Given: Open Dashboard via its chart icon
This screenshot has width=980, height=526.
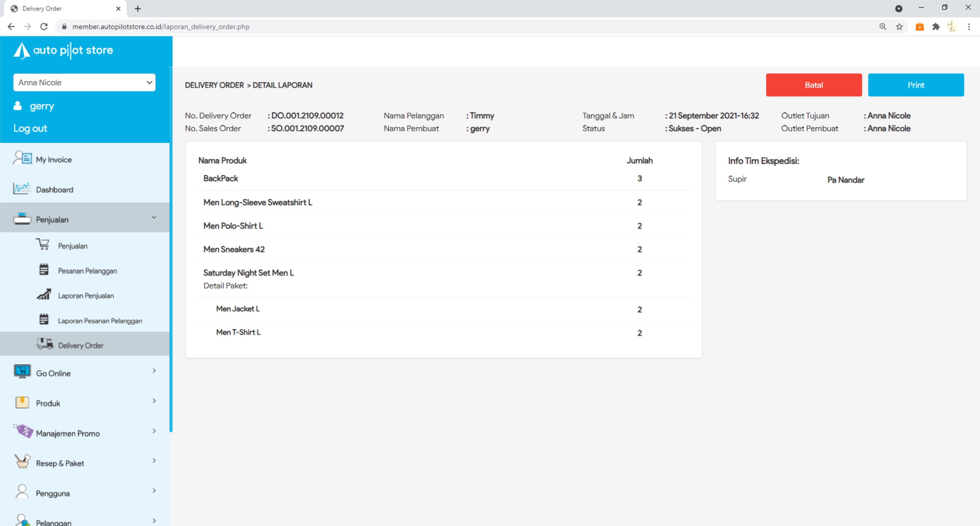Looking at the screenshot, I should point(22,189).
